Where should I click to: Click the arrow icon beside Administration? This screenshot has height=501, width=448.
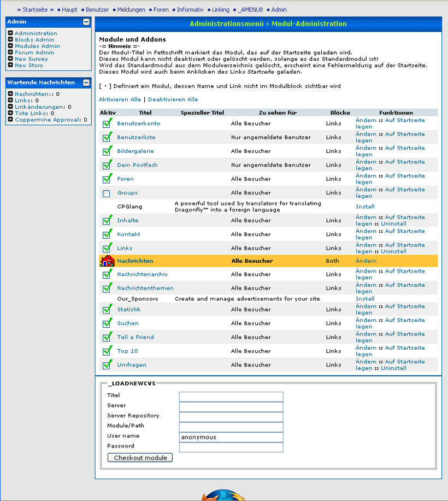coord(10,33)
